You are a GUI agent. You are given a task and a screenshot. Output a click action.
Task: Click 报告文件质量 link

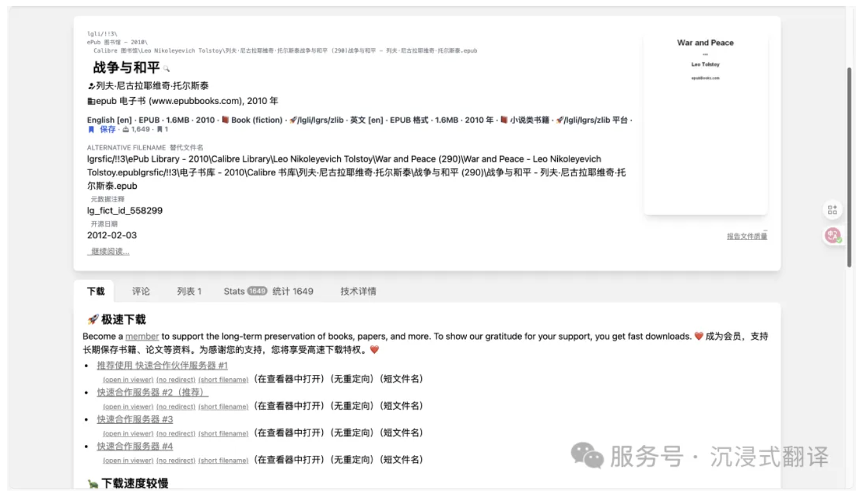[x=747, y=236]
